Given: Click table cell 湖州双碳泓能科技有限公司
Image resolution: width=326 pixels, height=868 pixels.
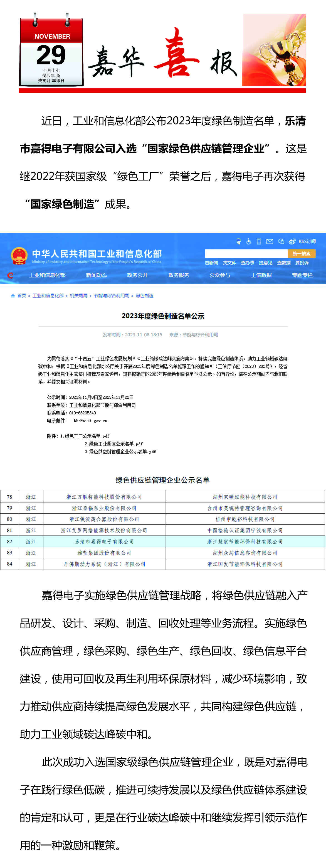Looking at the screenshot, I should [245, 497].
